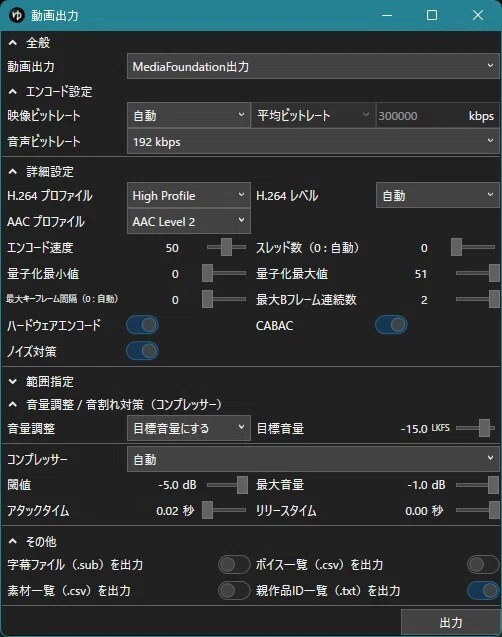Collapse the 詳細設定 section
The width and height of the screenshot is (502, 637).
[13, 172]
